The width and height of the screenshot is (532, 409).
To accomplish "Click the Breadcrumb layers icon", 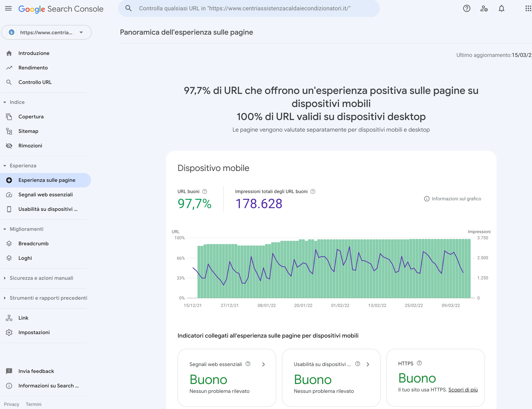I will pyautogui.click(x=9, y=243).
